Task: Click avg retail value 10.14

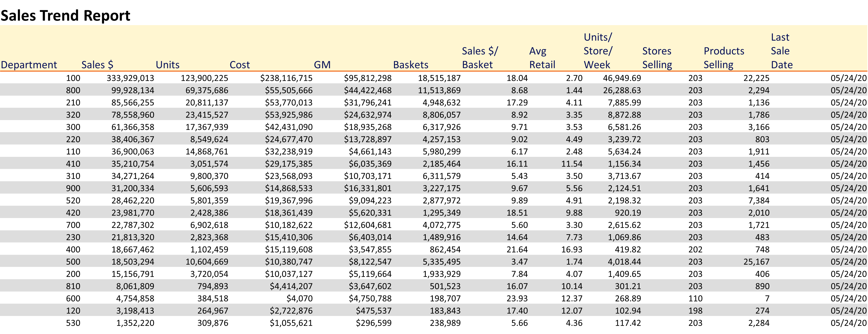Action: (572, 286)
